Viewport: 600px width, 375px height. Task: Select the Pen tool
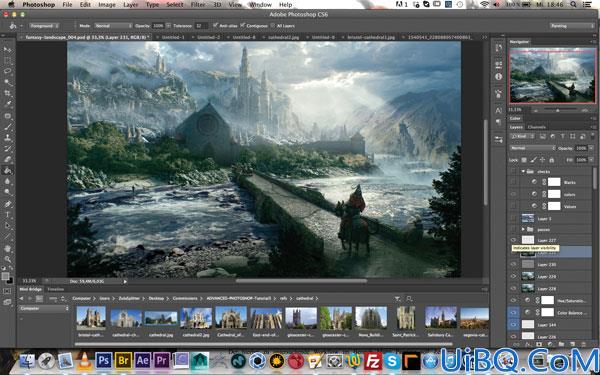[x=7, y=204]
